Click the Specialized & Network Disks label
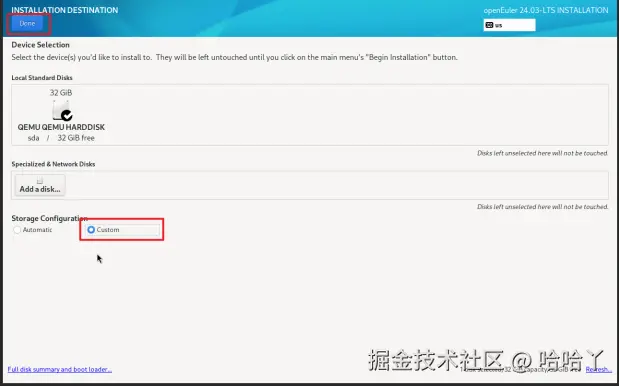This screenshot has height=387, width=620. tap(53, 164)
